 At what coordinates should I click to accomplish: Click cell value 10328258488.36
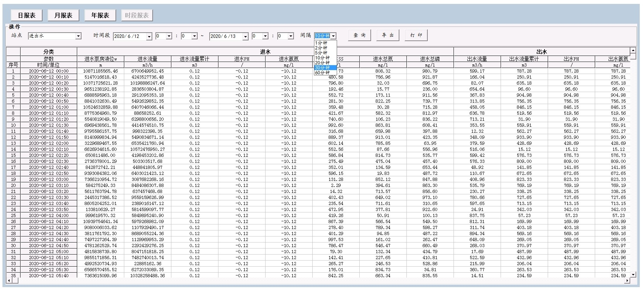point(148,275)
